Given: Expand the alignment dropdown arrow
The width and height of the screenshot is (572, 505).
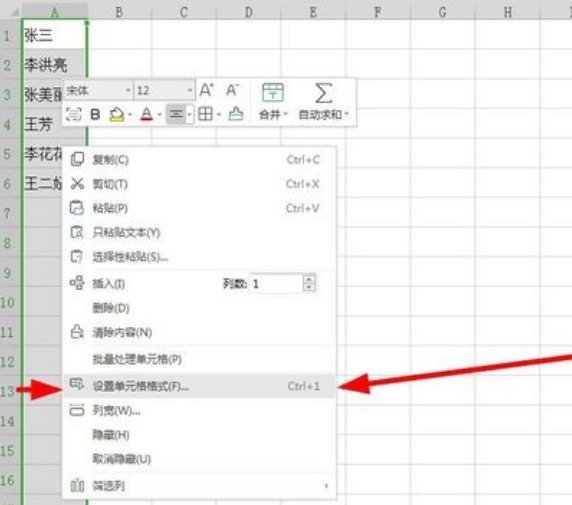Looking at the screenshot, I should 190,115.
